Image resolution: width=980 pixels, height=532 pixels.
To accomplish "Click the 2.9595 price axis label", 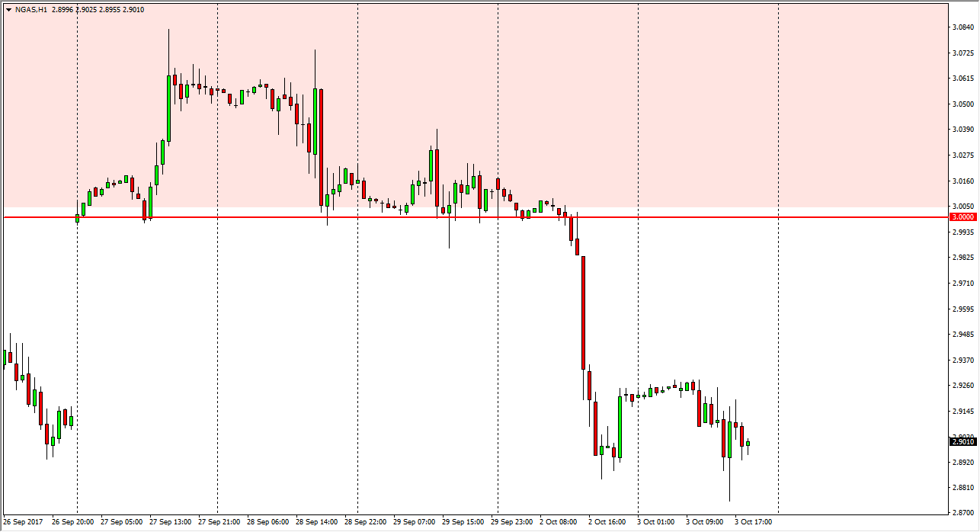I will [963, 309].
